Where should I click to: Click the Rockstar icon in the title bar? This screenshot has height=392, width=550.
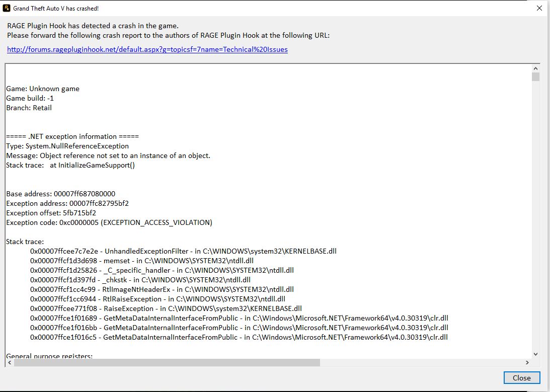point(7,8)
